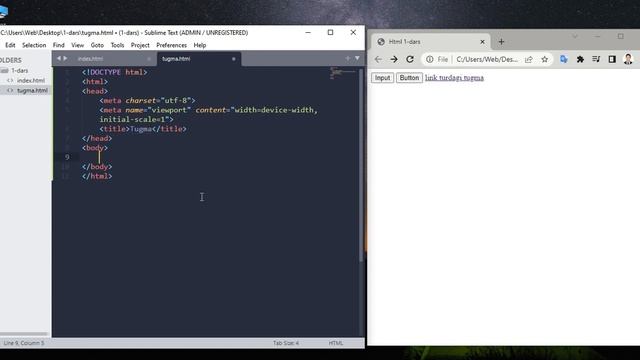Screen dimensions: 640x360
Task: Go to previous tab with left arrow
Action: click(x=58, y=58)
